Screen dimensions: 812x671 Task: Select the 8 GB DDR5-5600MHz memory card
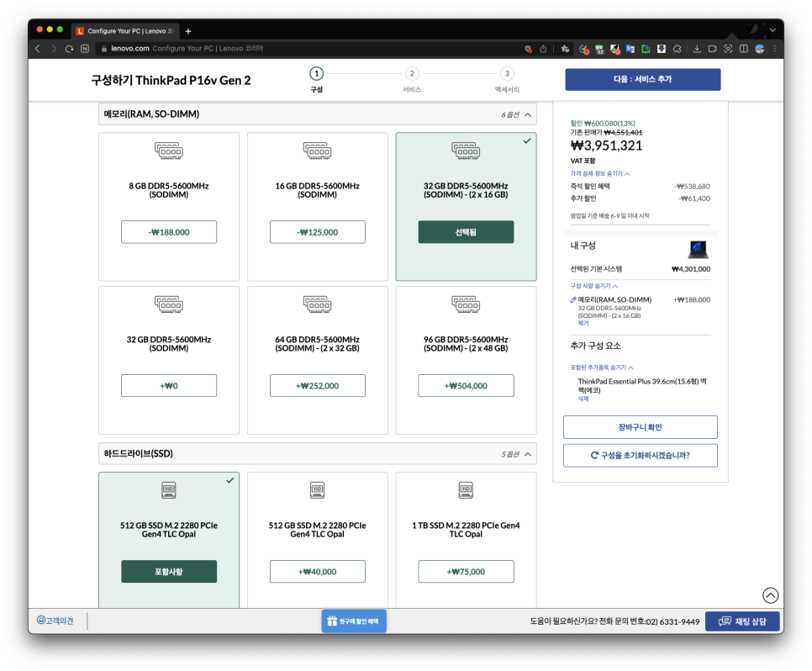click(169, 206)
